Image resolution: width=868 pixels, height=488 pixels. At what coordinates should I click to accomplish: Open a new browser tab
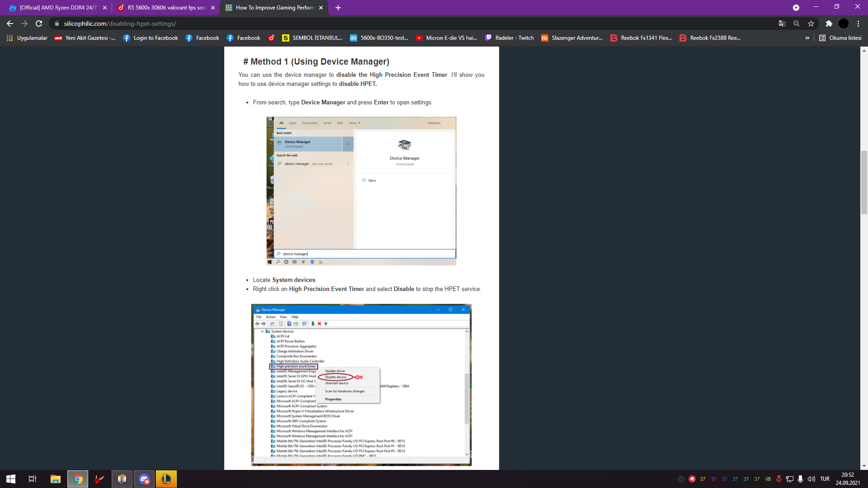[338, 8]
